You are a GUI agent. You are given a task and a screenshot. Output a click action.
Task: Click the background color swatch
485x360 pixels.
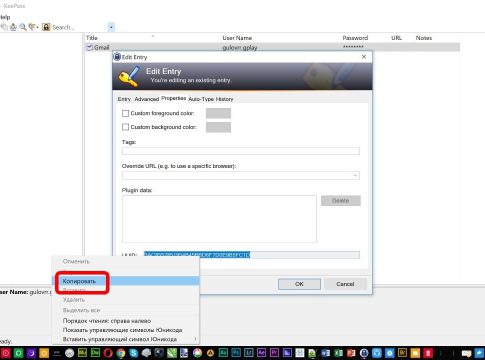point(218,127)
